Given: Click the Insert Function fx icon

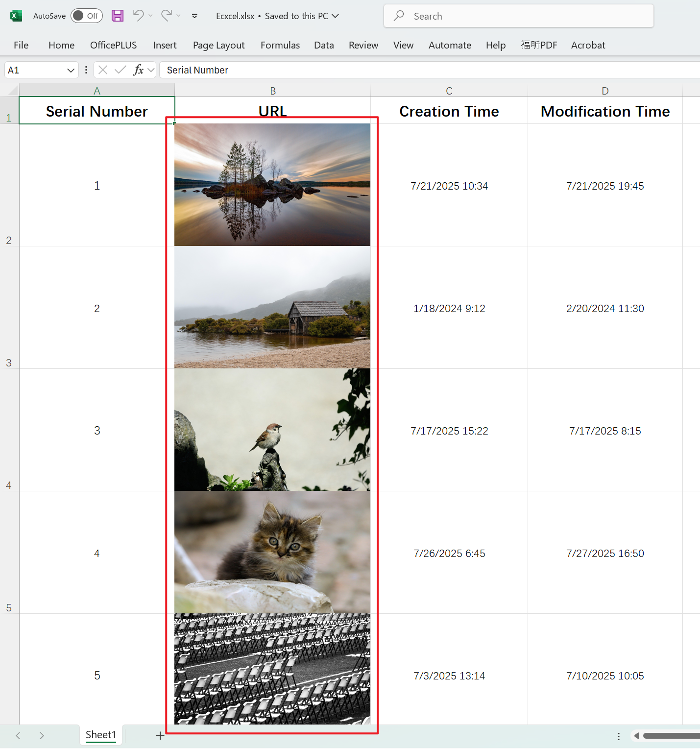Looking at the screenshot, I should 139,70.
